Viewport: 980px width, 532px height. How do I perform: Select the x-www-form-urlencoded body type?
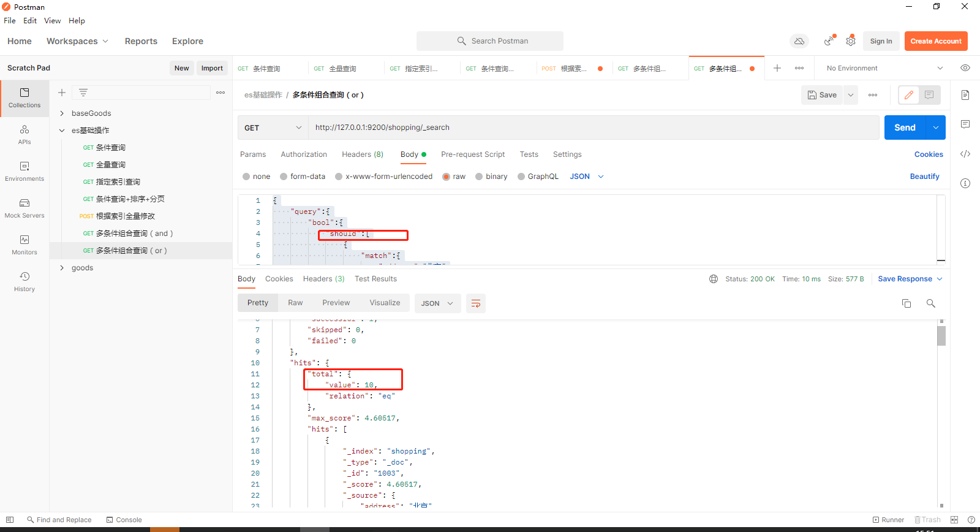pyautogui.click(x=339, y=177)
